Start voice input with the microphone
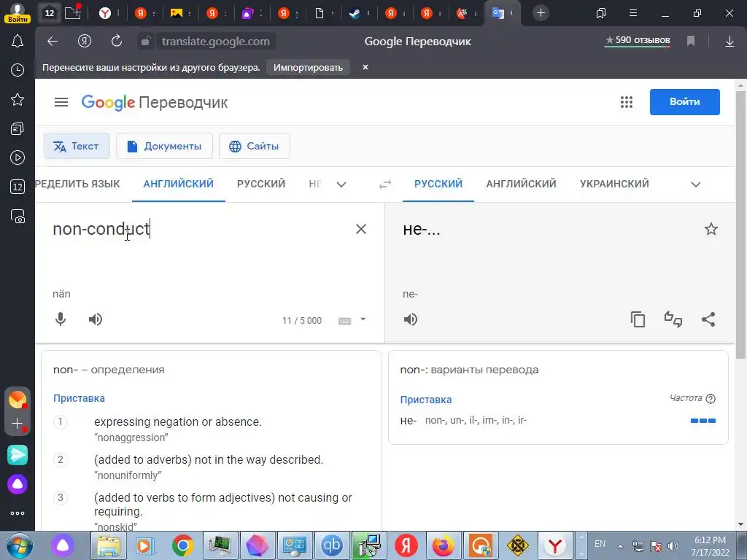747x560 pixels. click(61, 319)
